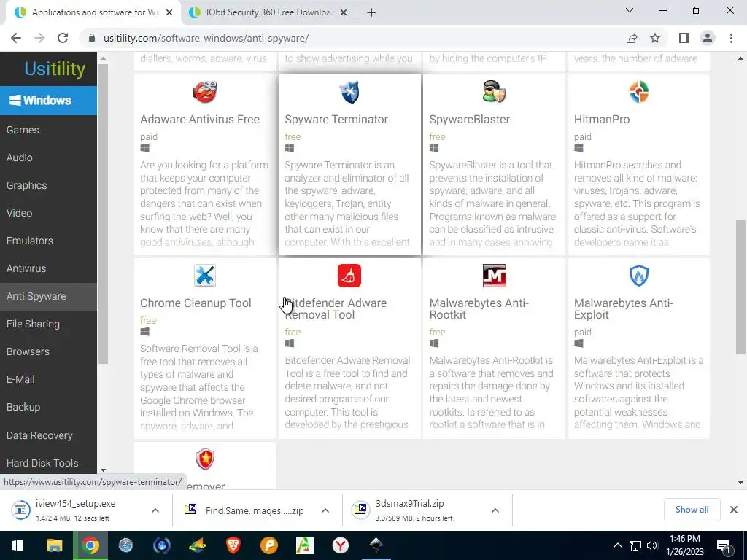Open the SpywareBlaster app icon
747x560 pixels.
(494, 92)
